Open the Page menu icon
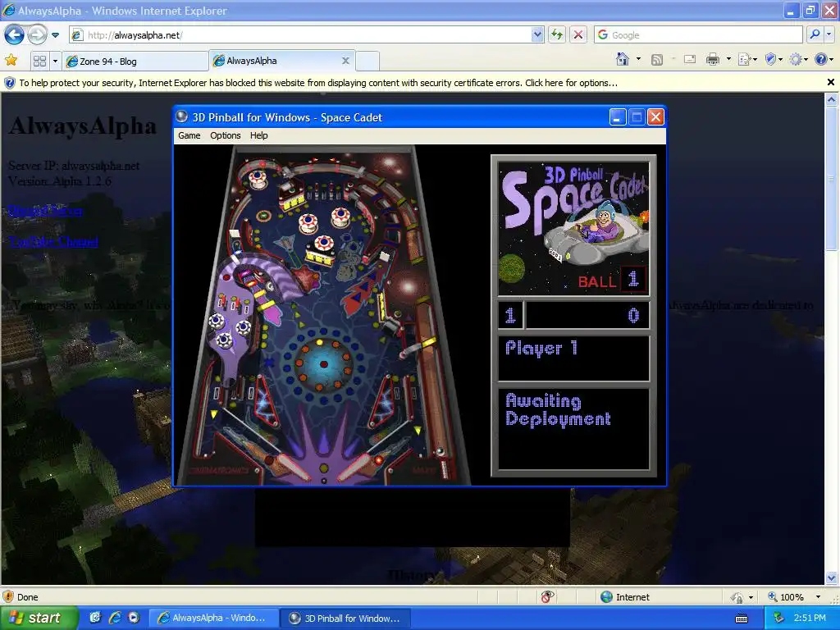The image size is (840, 630). 747,59
